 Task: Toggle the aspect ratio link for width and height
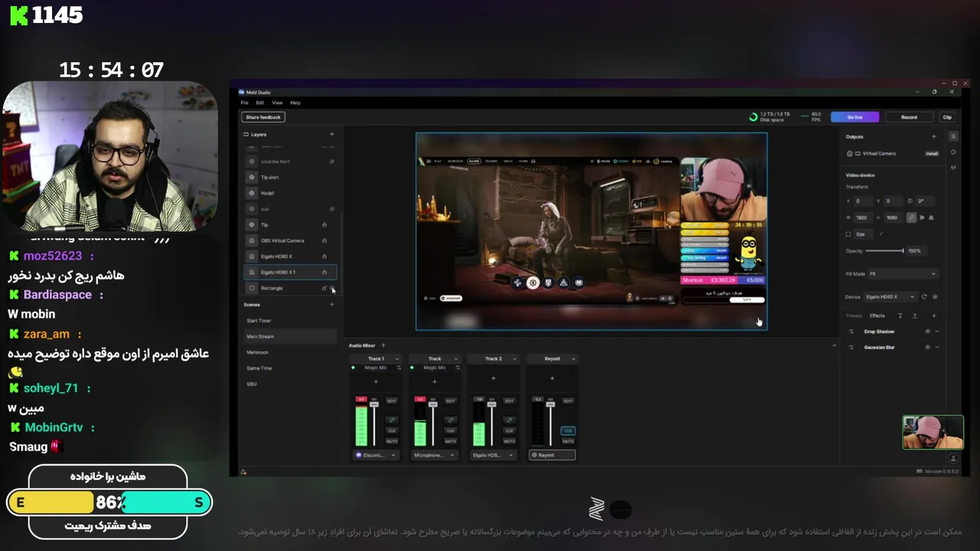pyautogui.click(x=912, y=217)
